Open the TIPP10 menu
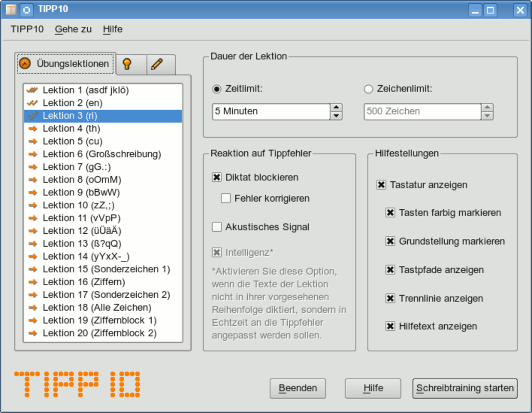 (27, 29)
